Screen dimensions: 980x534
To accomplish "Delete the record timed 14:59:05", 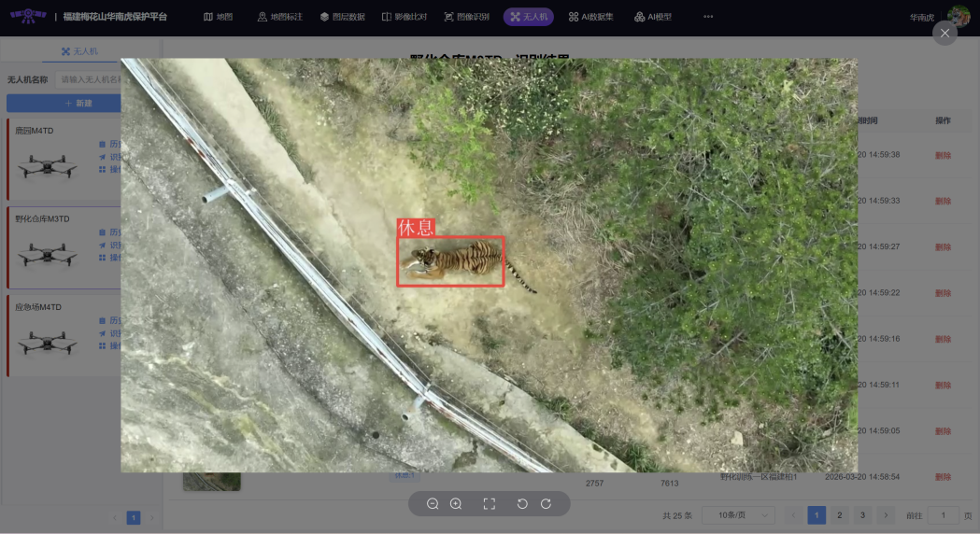I will point(943,431).
